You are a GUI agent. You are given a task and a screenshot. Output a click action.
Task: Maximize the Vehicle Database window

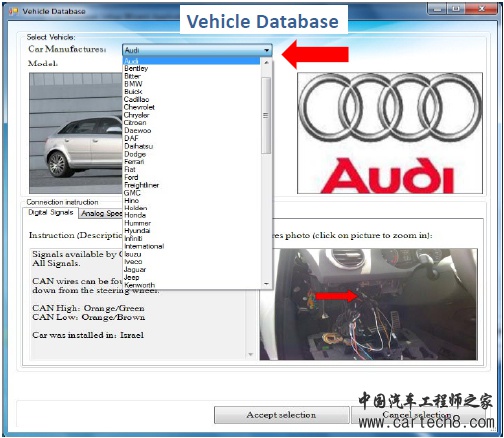(x=457, y=9)
